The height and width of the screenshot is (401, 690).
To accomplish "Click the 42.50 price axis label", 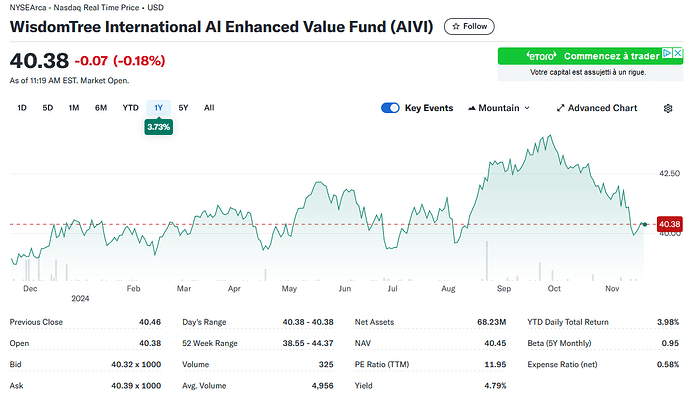I will tap(669, 173).
